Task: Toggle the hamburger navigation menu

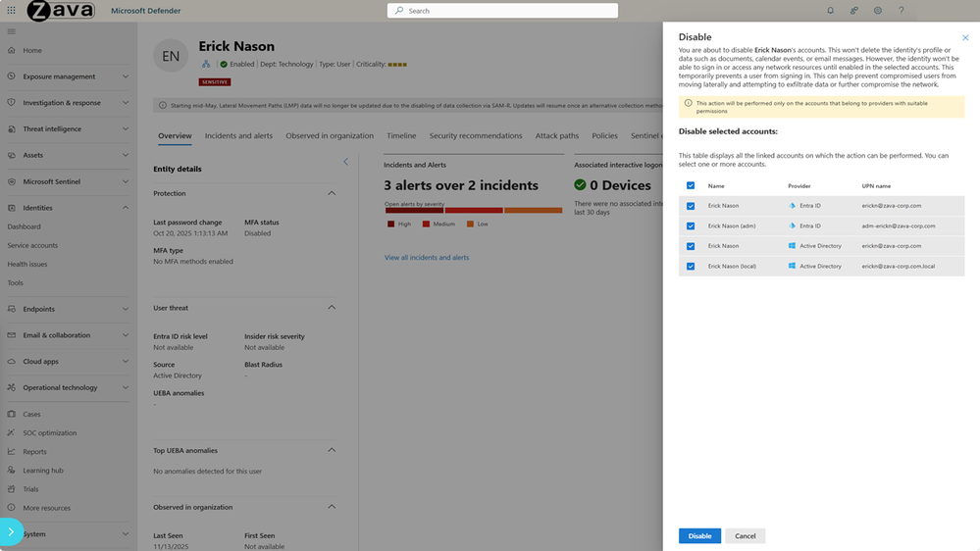Action: [11, 31]
